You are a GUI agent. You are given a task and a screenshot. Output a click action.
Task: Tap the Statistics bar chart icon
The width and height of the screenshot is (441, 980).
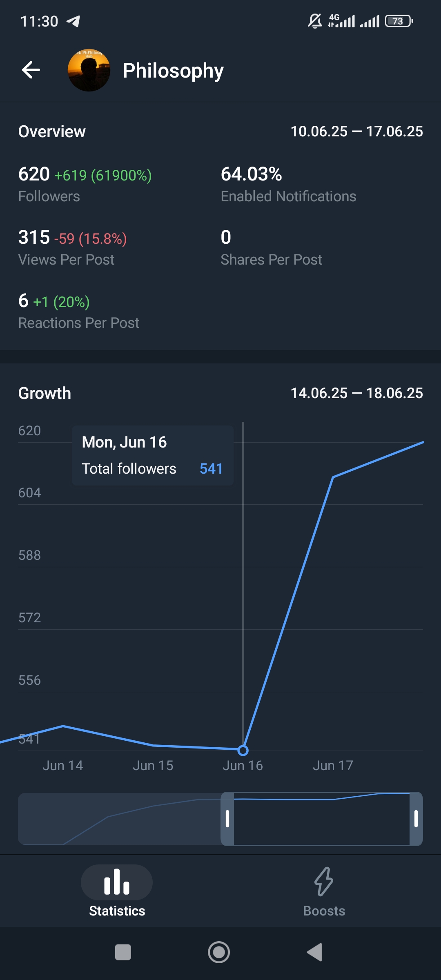tap(117, 882)
